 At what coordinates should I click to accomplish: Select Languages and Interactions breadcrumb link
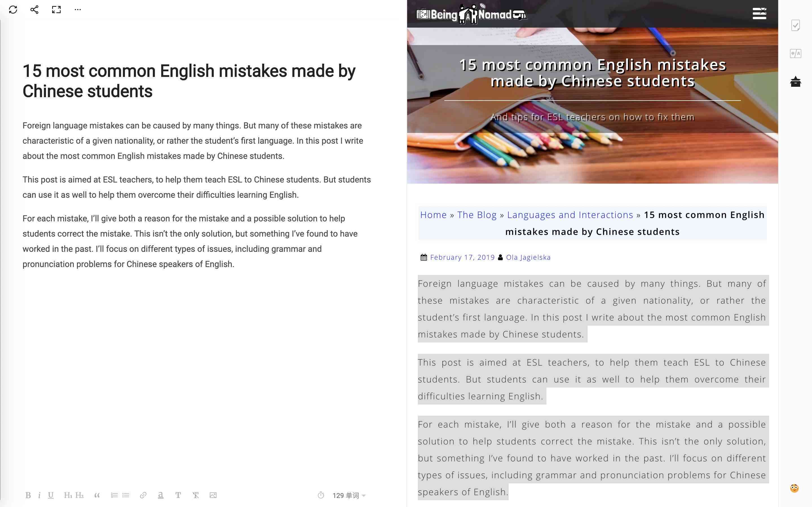coord(570,214)
